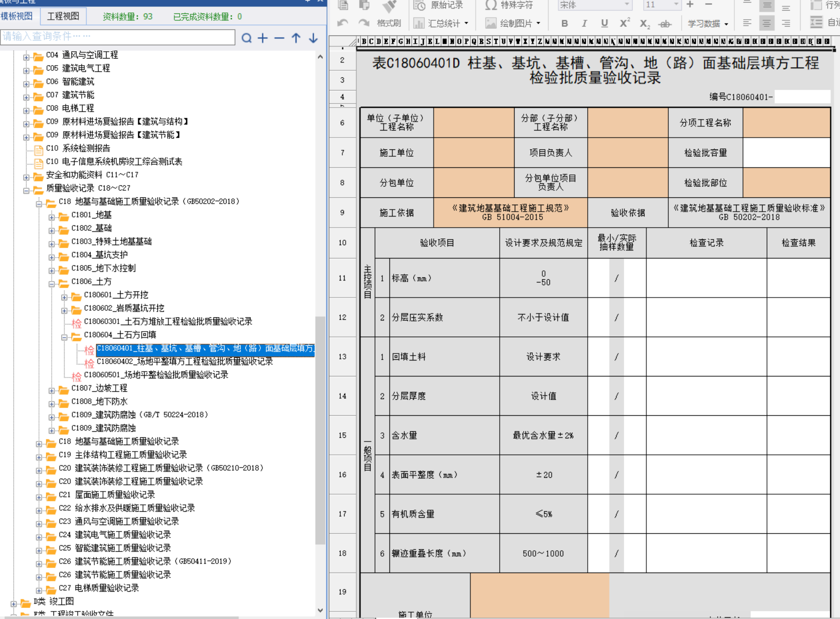Open C10 系统检测报告 document

tap(78, 148)
